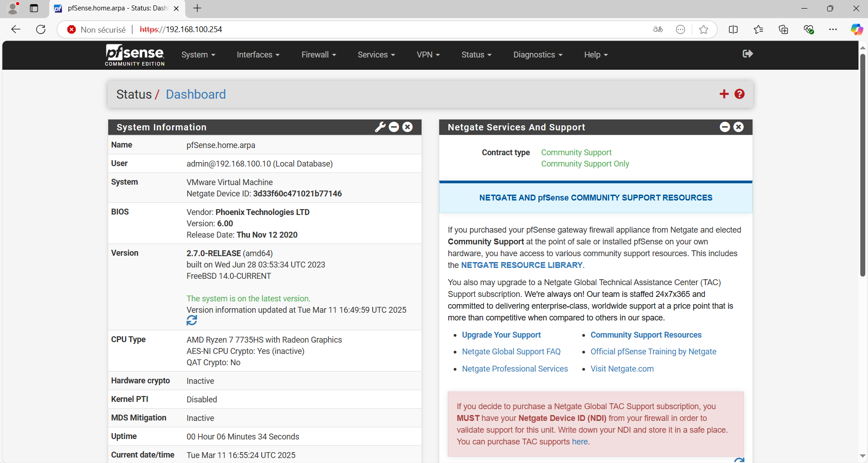This screenshot has height=463, width=868.
Task: Click the refresh icon in Netgate Services widget
Action: pyautogui.click(x=740, y=459)
